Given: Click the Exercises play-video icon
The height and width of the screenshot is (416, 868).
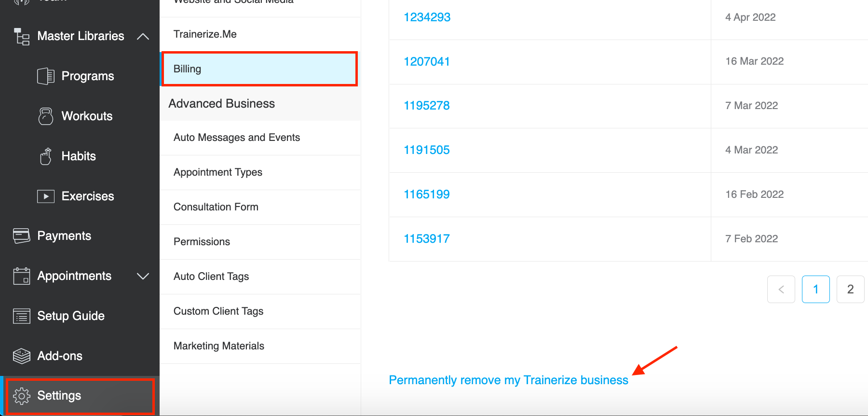Looking at the screenshot, I should coord(46,196).
